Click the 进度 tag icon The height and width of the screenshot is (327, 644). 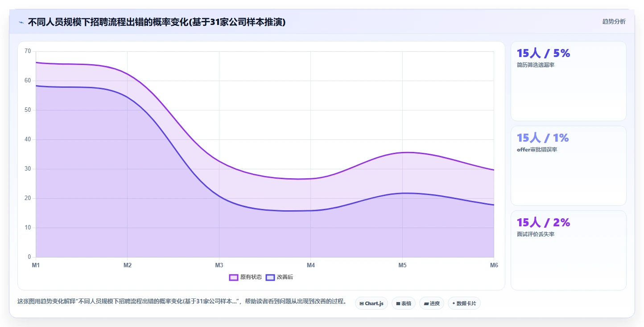coord(426,303)
